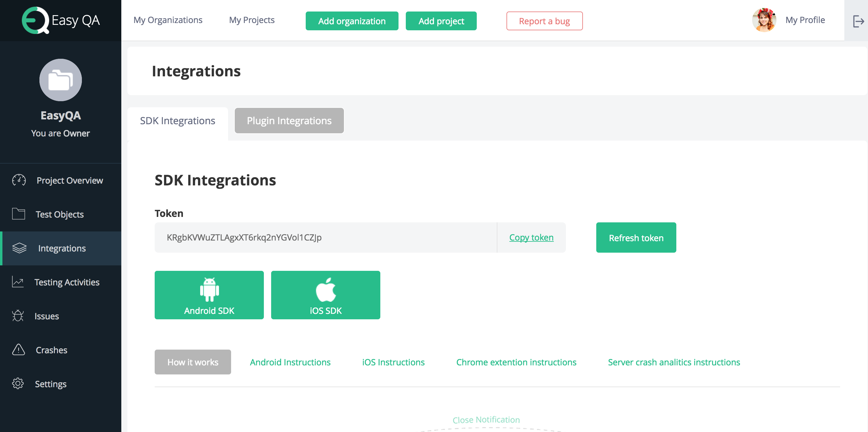Screen dimensions: 868x432
Task: Select the SDK Integrations tab
Action: (x=178, y=121)
